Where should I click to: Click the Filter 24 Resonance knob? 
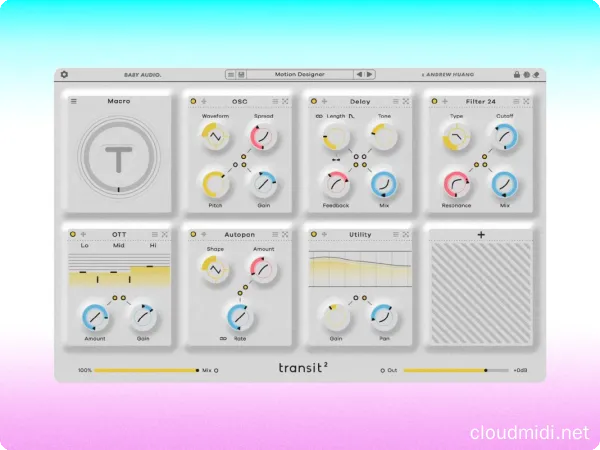pyautogui.click(x=456, y=184)
